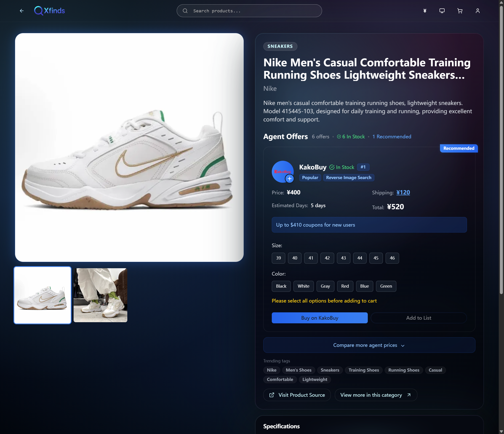
Task: Click the arrow icon in View more category
Action: click(409, 395)
